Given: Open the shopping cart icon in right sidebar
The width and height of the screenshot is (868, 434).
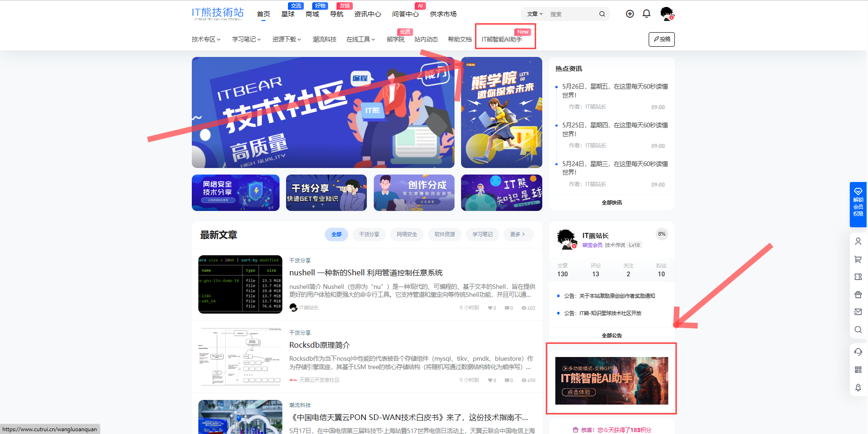Looking at the screenshot, I should pyautogui.click(x=858, y=259).
